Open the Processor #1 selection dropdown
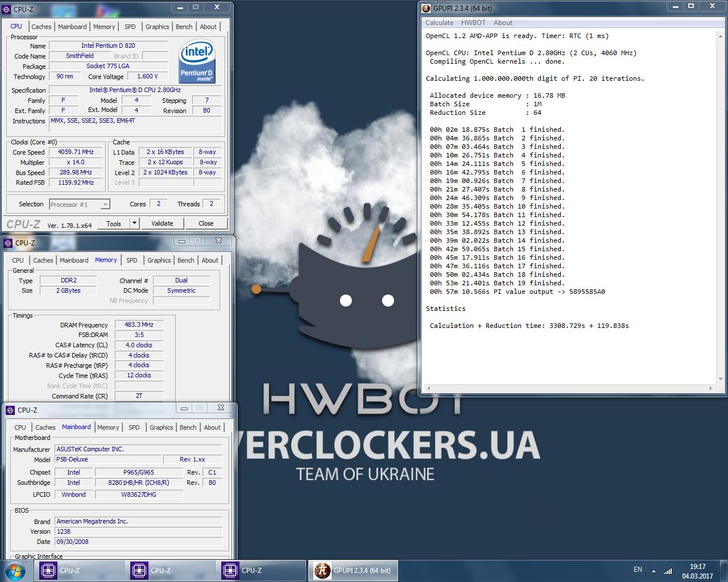Viewport: 728px width, 582px height. [80, 205]
